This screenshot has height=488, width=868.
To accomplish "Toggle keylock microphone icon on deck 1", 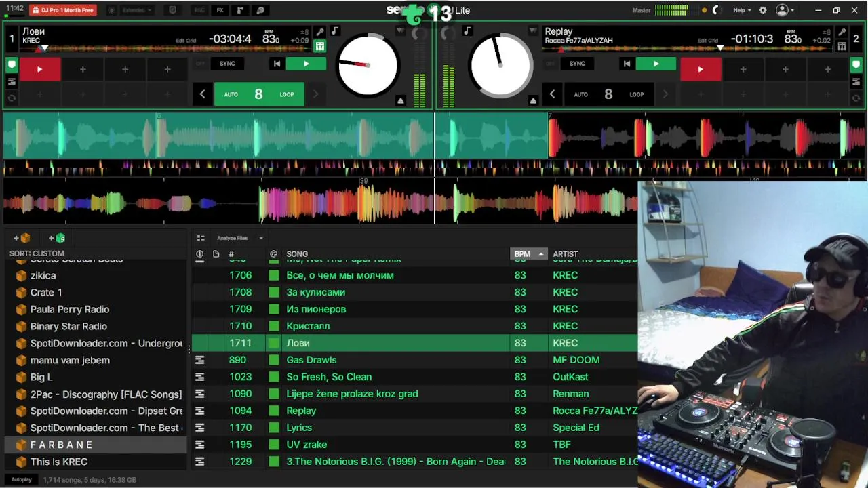I will coord(320,32).
